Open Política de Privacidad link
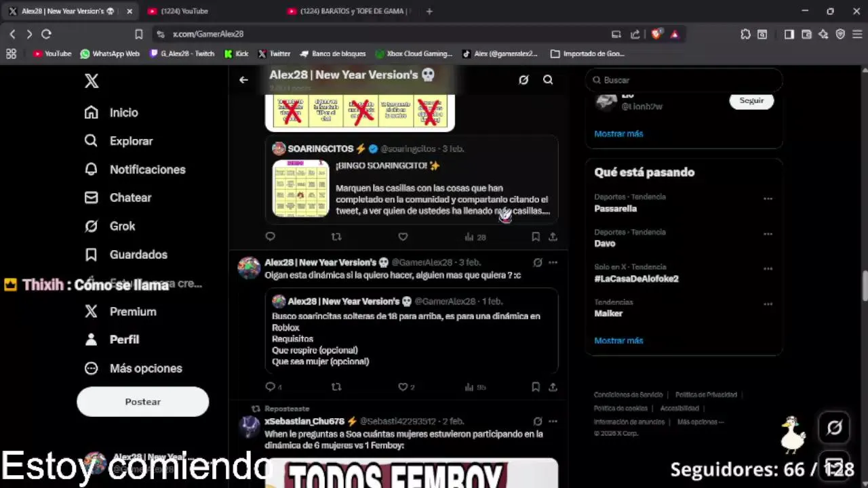 706,394
